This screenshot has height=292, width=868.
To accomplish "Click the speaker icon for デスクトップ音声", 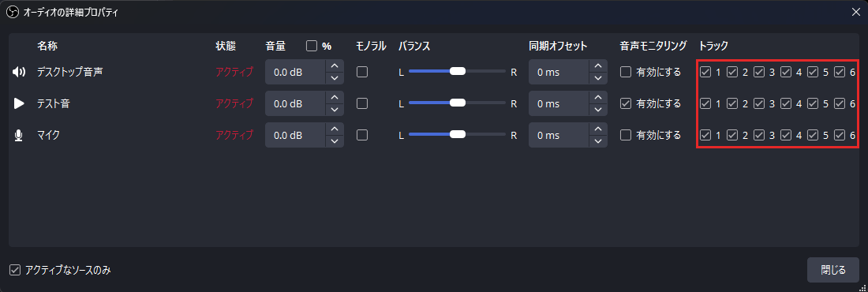I will tap(20, 72).
